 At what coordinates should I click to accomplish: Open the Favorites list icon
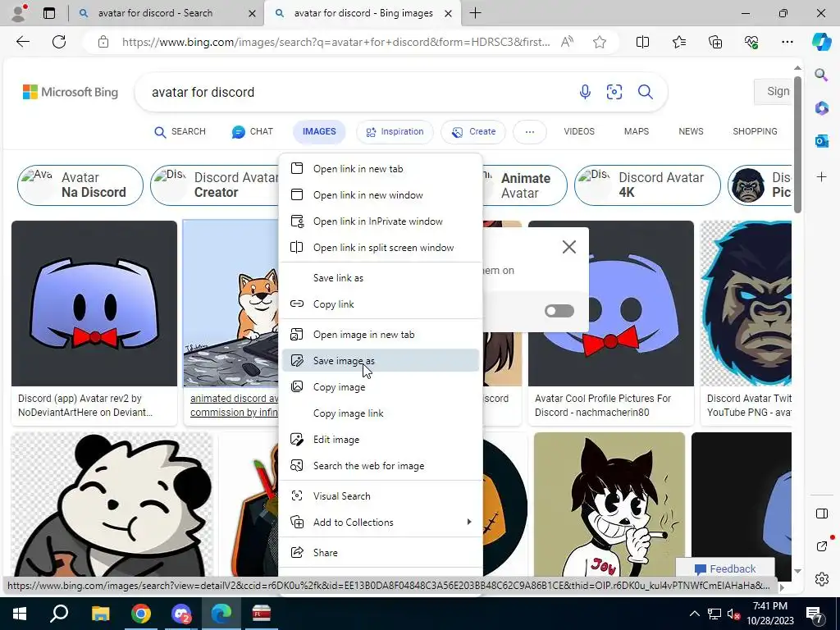tap(678, 42)
